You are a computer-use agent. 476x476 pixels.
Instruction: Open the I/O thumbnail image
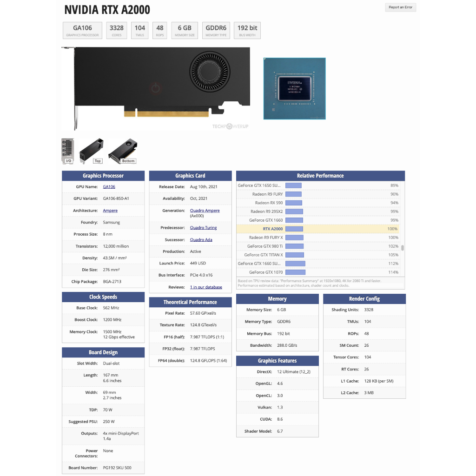coord(68,151)
